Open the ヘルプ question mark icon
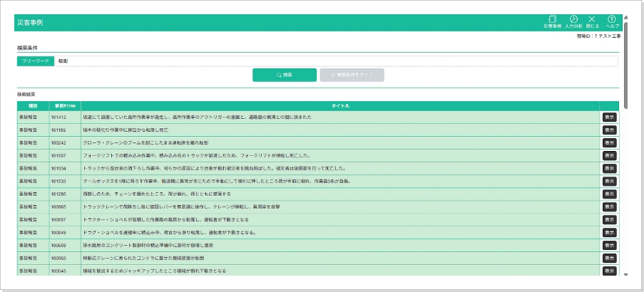This screenshot has width=644, height=292. 611,21
